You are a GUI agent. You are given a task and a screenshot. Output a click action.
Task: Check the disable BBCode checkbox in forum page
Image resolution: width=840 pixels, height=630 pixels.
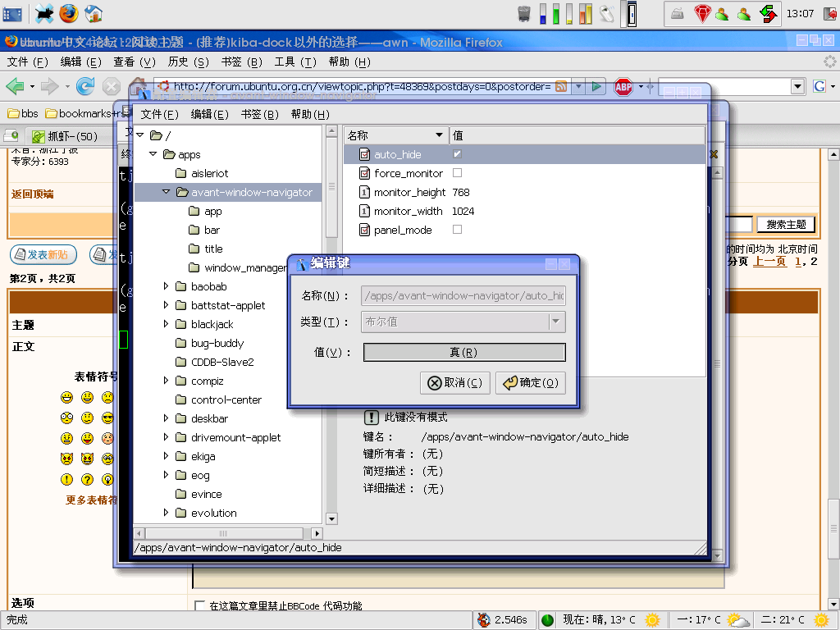199,606
